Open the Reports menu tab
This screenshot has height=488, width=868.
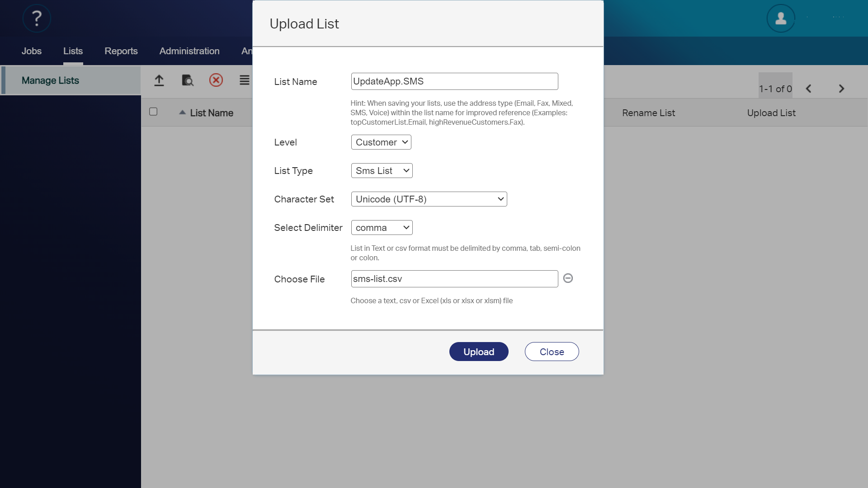pyautogui.click(x=121, y=51)
